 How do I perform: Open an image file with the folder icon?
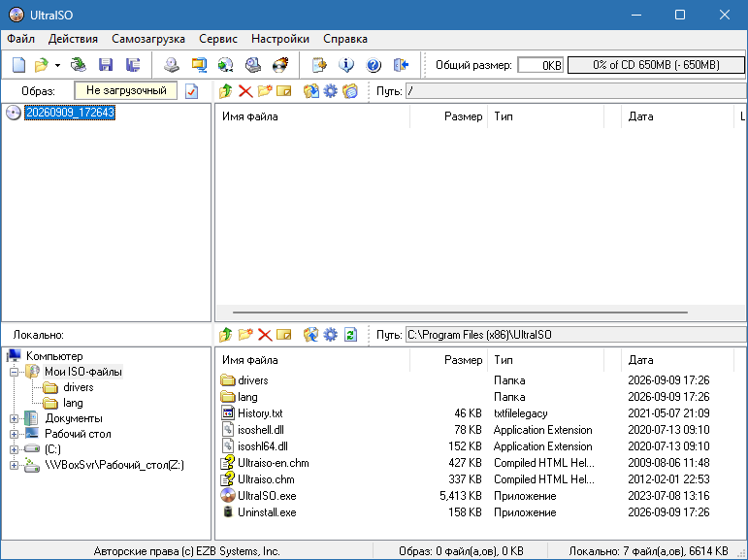pos(42,64)
